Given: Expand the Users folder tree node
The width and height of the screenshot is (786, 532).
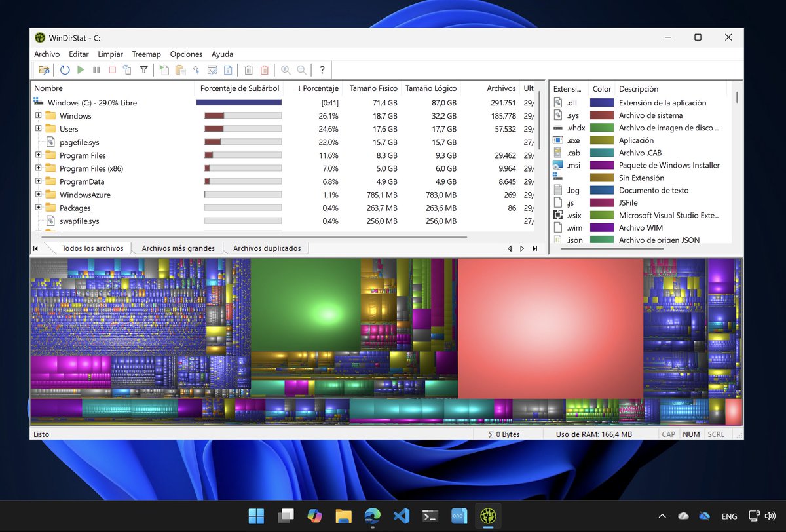Looking at the screenshot, I should pos(38,128).
